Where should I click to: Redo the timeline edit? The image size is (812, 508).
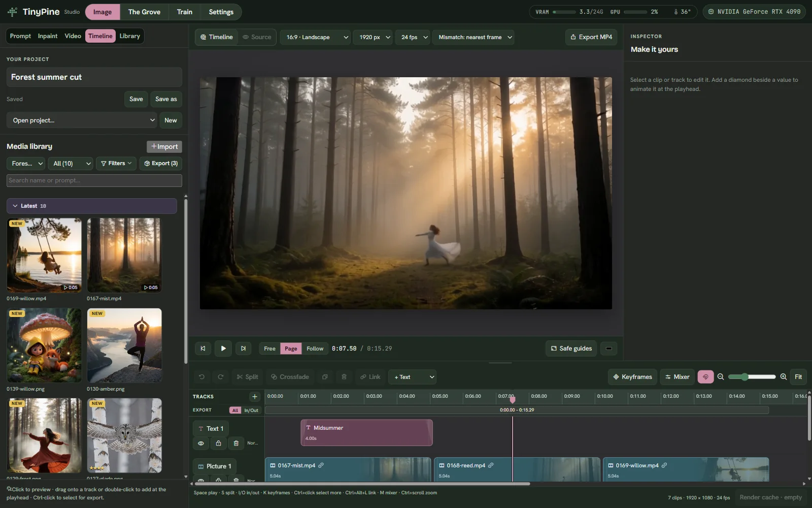[x=220, y=377]
